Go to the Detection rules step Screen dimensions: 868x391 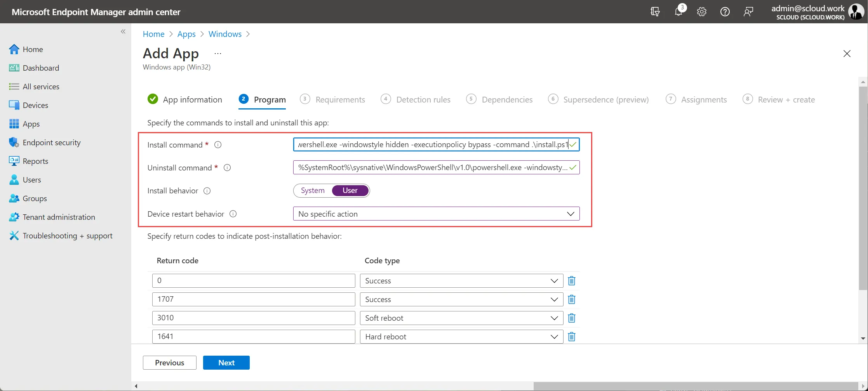tap(416, 99)
